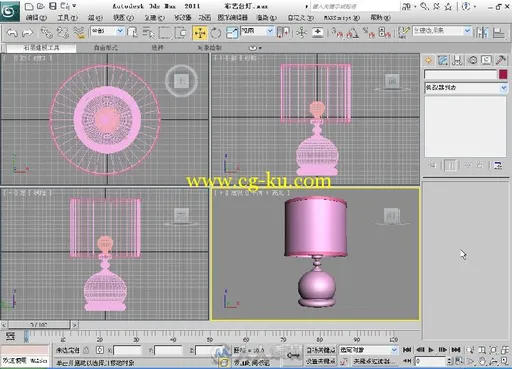Open the named selection sets dropdown
The image size is (512, 369).
(x=468, y=31)
